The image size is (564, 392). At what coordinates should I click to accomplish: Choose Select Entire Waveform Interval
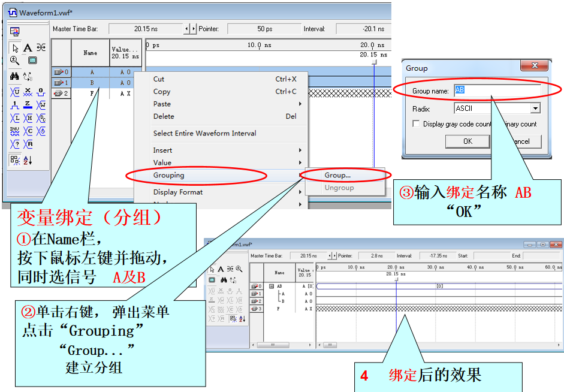(229, 134)
